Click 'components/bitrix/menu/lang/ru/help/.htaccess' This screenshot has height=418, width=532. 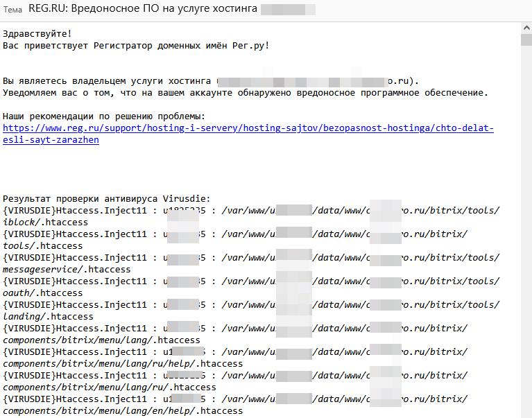click(123, 364)
